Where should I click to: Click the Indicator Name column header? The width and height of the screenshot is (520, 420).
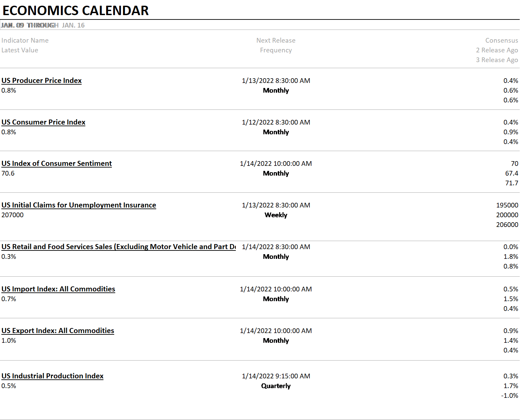(25, 40)
